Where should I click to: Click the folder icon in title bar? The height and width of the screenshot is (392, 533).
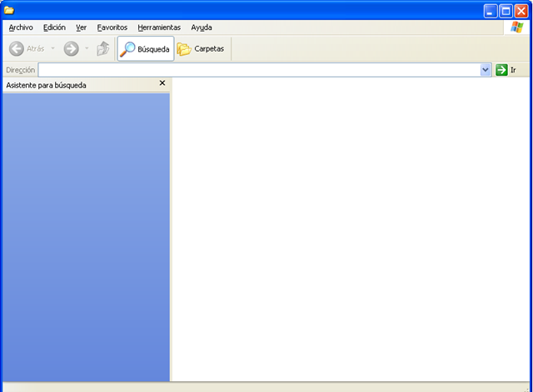pos(9,11)
